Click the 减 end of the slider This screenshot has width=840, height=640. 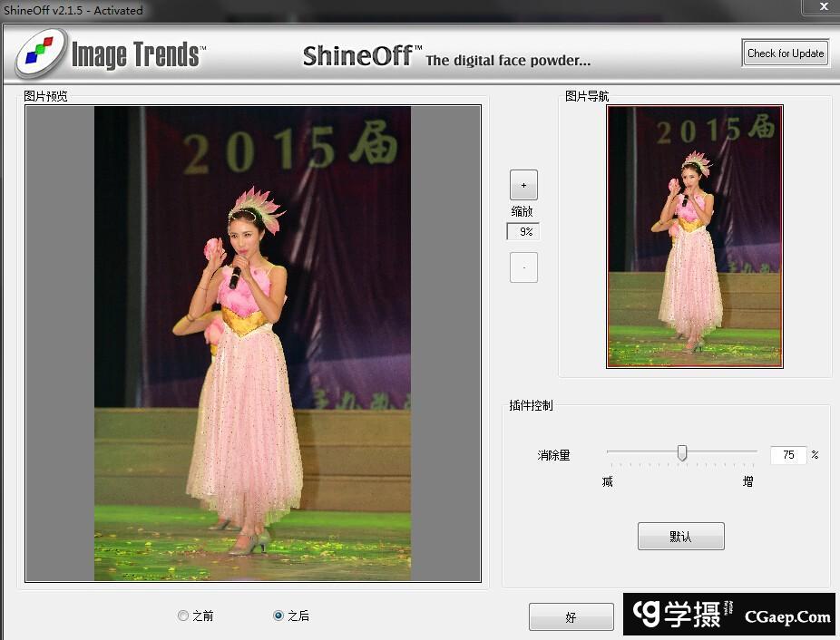[608, 481]
